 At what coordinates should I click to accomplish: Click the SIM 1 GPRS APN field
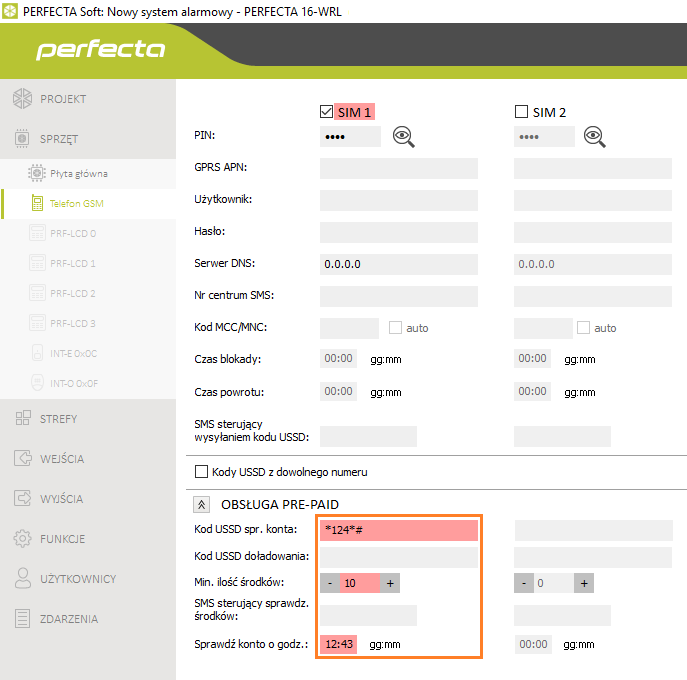[x=399, y=169]
